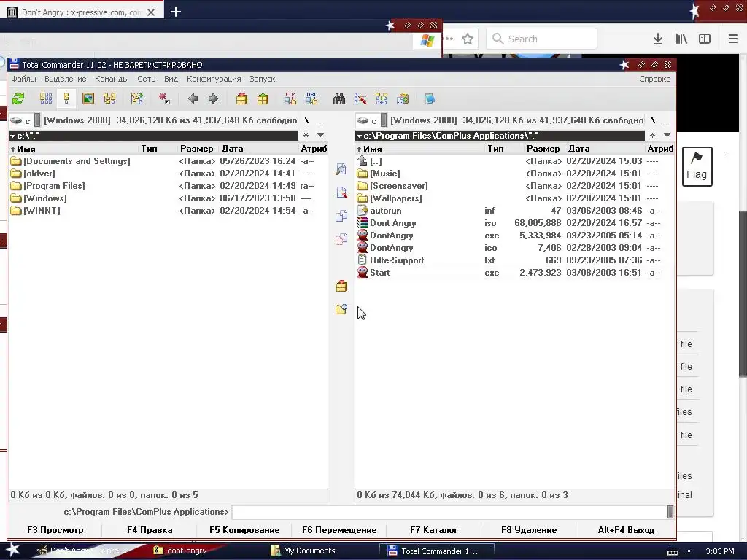
Task: Open the URL new FTP connection icon
Action: point(311,98)
